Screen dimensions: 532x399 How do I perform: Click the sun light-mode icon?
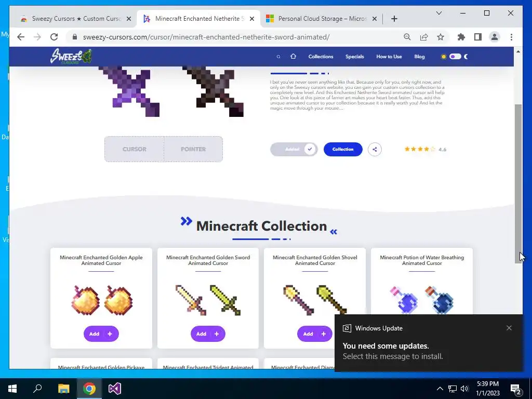[443, 57]
